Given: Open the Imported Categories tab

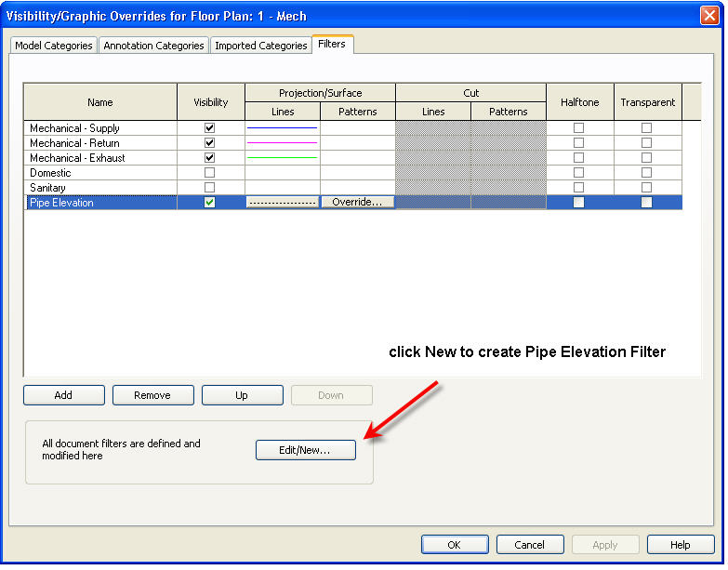Looking at the screenshot, I should 261,46.
